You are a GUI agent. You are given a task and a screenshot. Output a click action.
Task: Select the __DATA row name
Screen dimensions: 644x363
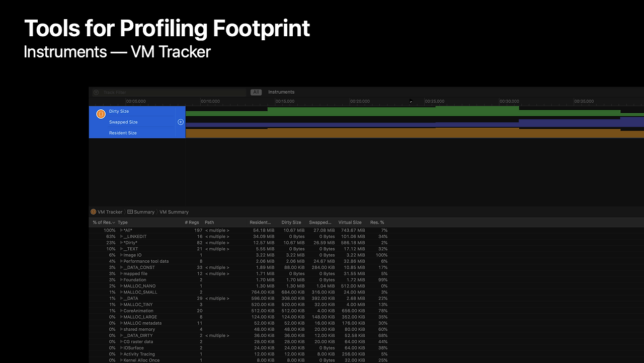coord(131,299)
